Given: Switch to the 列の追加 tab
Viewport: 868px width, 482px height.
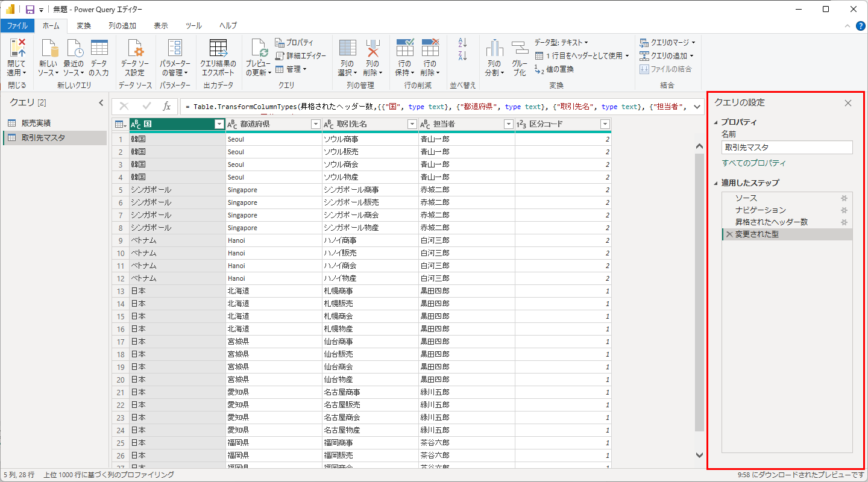Looking at the screenshot, I should tap(122, 26).
